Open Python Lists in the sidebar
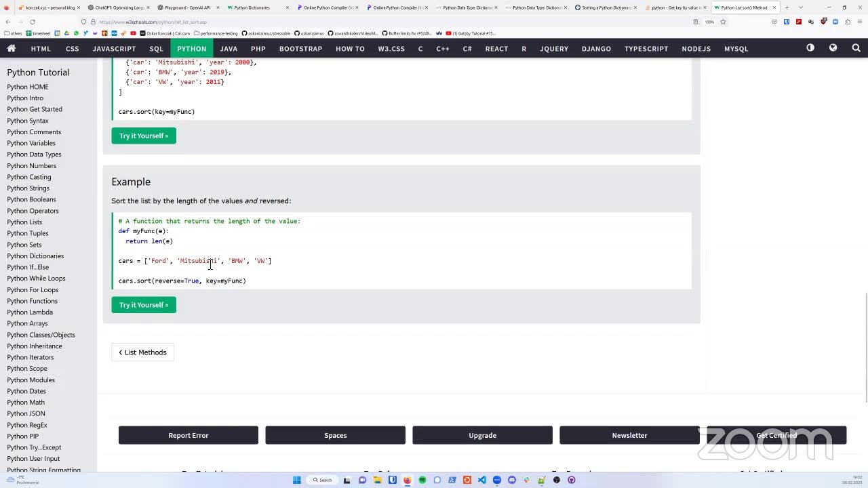The width and height of the screenshot is (868, 488). click(x=24, y=222)
